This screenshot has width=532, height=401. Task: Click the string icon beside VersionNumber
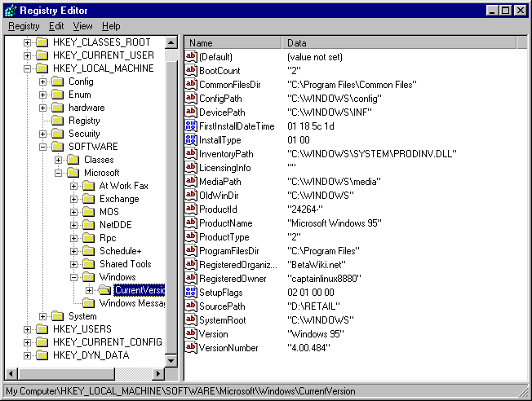click(x=191, y=348)
